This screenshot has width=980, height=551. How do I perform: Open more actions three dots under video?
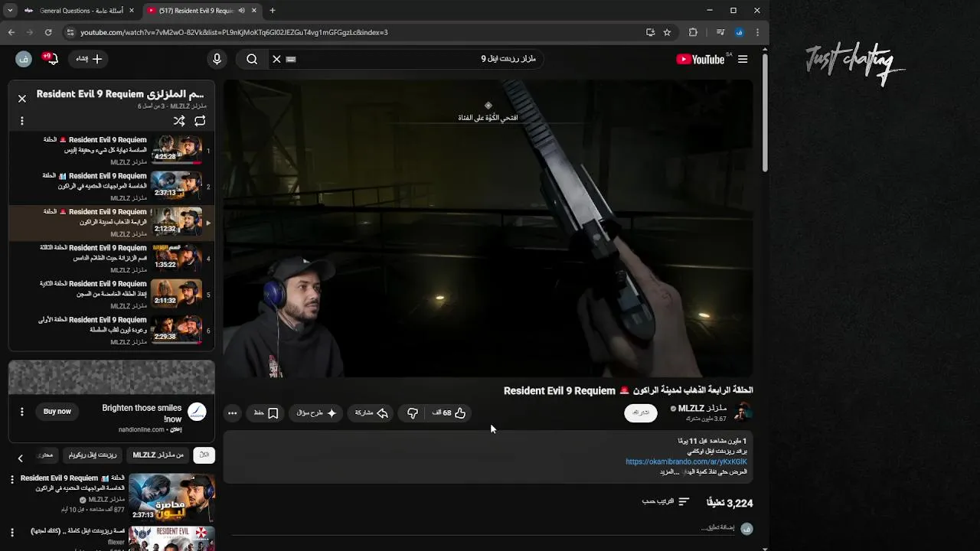pyautogui.click(x=233, y=413)
